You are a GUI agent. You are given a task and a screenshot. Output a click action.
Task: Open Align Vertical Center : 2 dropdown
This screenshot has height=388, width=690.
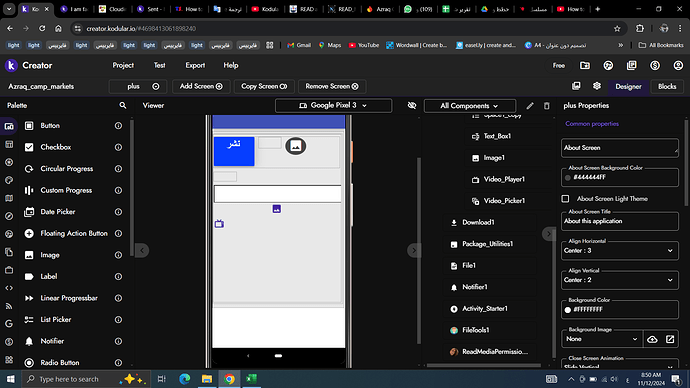pos(620,280)
